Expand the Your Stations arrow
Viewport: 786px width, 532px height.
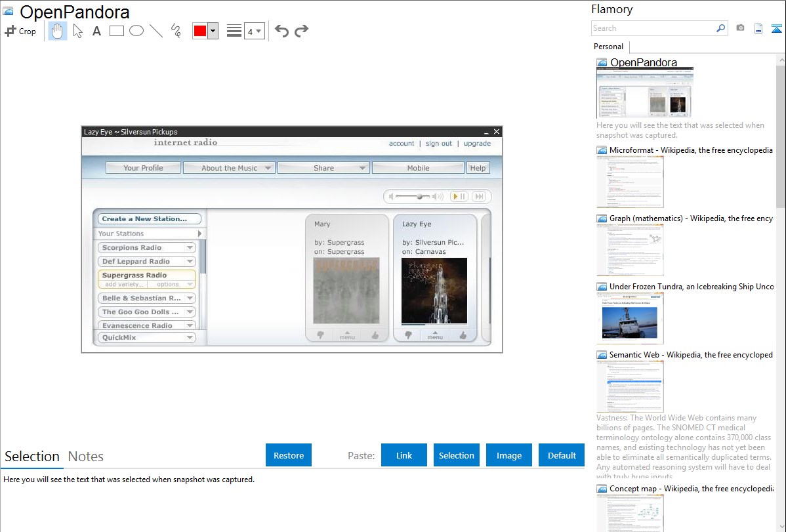coord(199,234)
